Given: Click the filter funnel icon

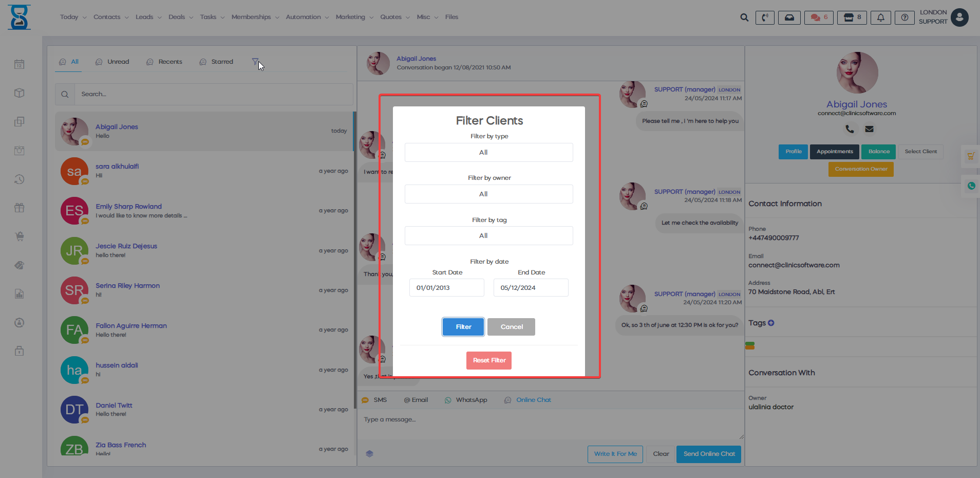Looking at the screenshot, I should (x=255, y=62).
